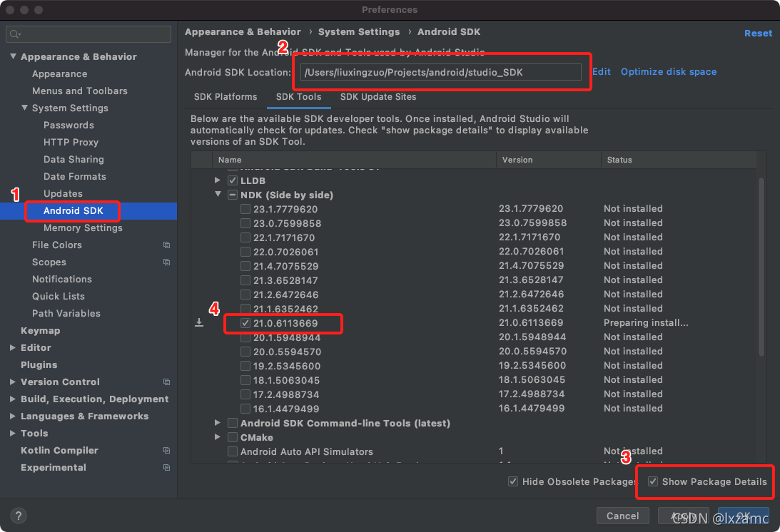
Task: Open Keymap settings
Action: click(40, 331)
